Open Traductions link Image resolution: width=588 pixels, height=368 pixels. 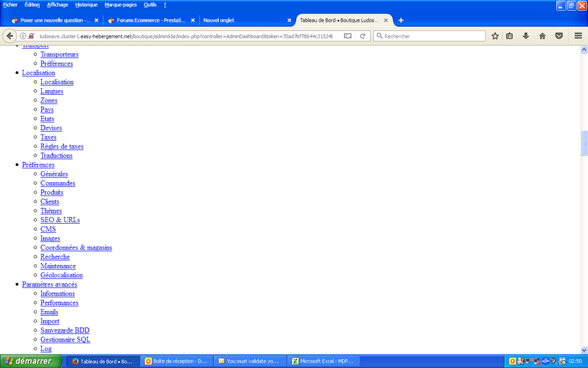click(x=56, y=155)
